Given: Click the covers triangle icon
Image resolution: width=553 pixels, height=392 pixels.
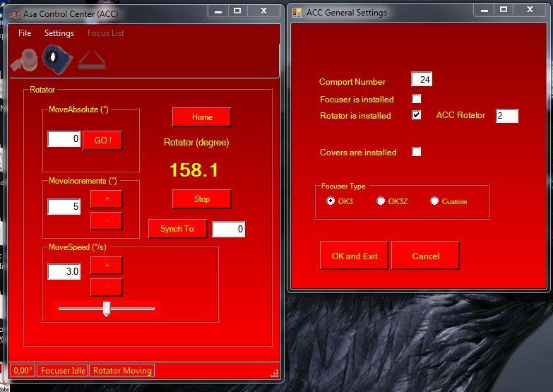Looking at the screenshot, I should (x=91, y=60).
